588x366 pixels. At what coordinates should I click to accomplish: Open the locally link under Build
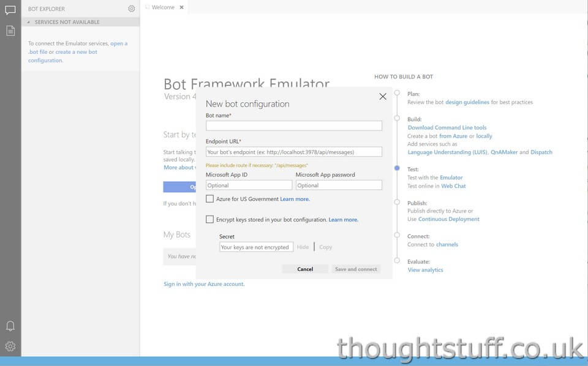tap(484, 136)
